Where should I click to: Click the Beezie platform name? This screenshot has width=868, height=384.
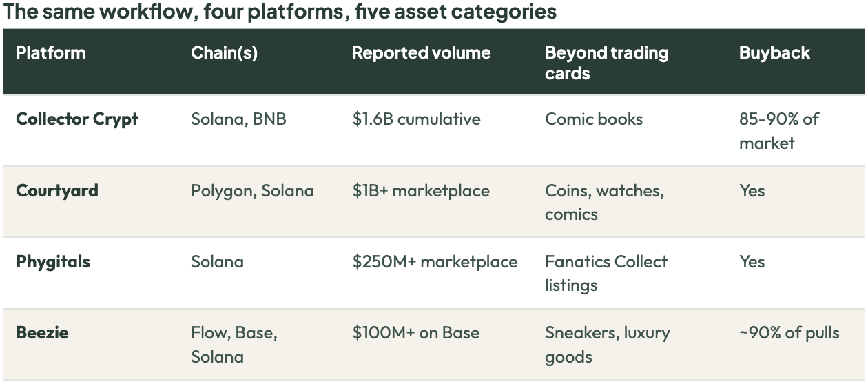point(42,333)
